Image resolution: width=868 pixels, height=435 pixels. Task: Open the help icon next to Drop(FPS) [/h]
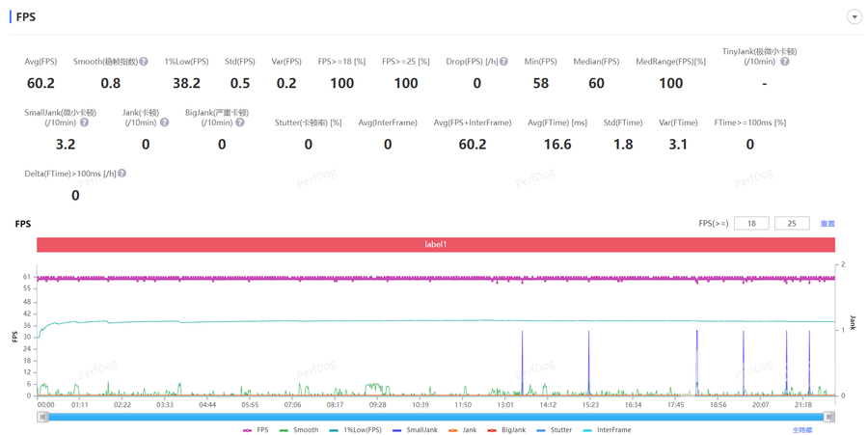[x=503, y=62]
